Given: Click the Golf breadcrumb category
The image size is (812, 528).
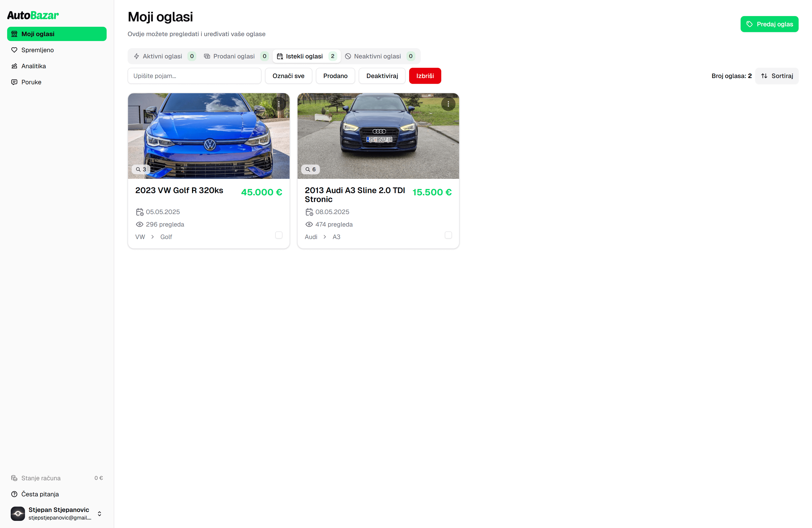Looking at the screenshot, I should [x=166, y=237].
